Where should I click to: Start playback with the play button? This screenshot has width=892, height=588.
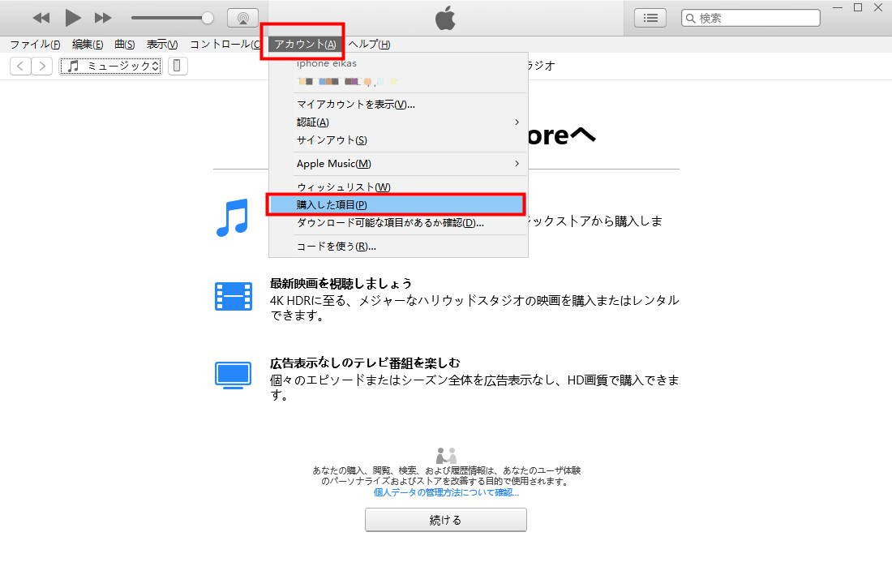pyautogui.click(x=72, y=18)
